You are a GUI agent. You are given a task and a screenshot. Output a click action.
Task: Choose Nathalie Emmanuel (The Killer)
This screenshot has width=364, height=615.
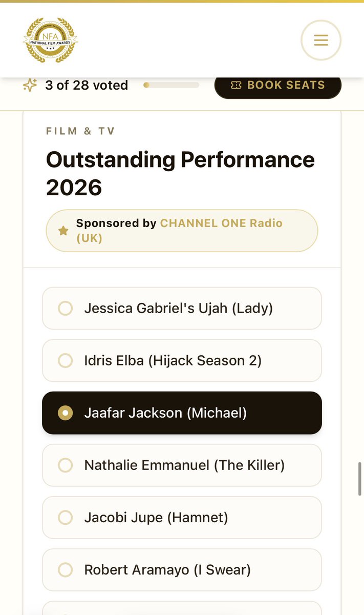tap(182, 465)
